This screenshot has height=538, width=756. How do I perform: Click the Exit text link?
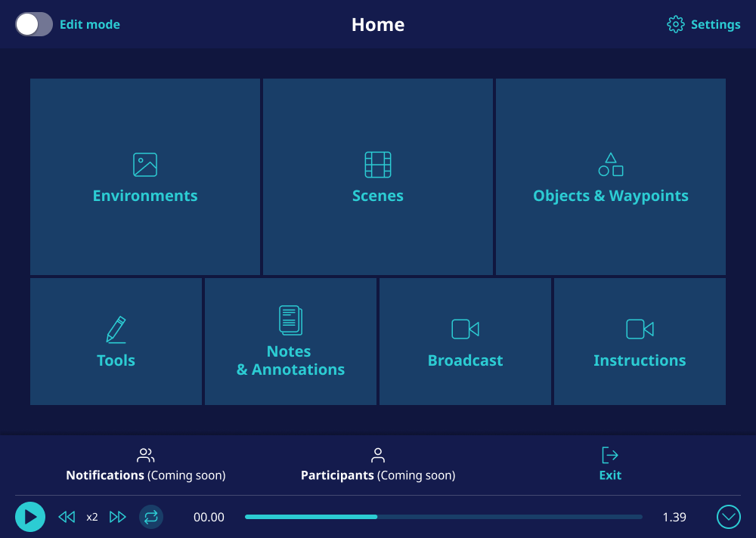(x=610, y=475)
